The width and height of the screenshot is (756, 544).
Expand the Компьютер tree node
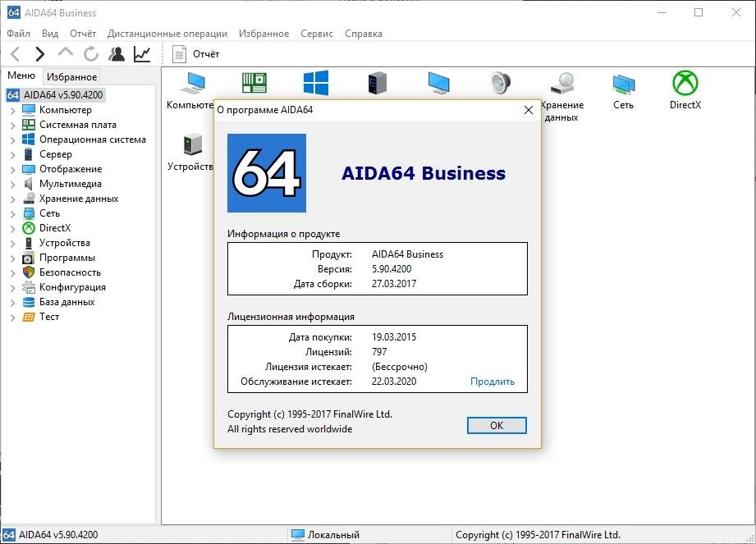pyautogui.click(x=13, y=111)
